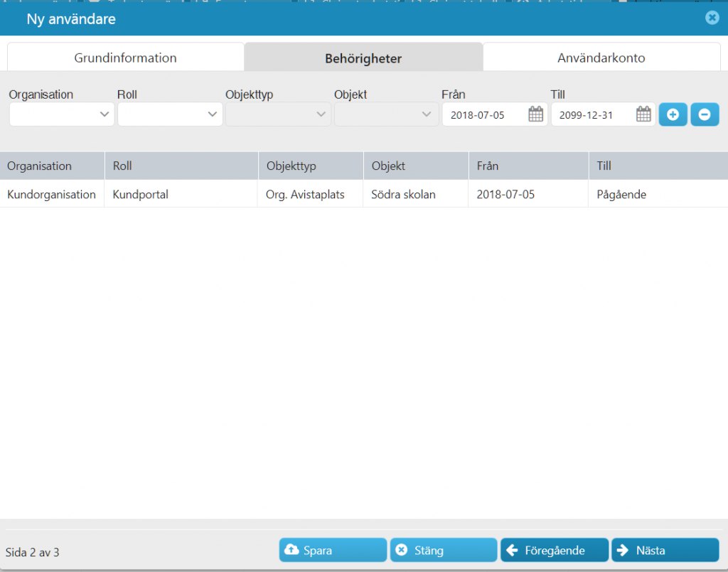The height and width of the screenshot is (572, 728).
Task: Sort by Roll column header
Action: 181,166
